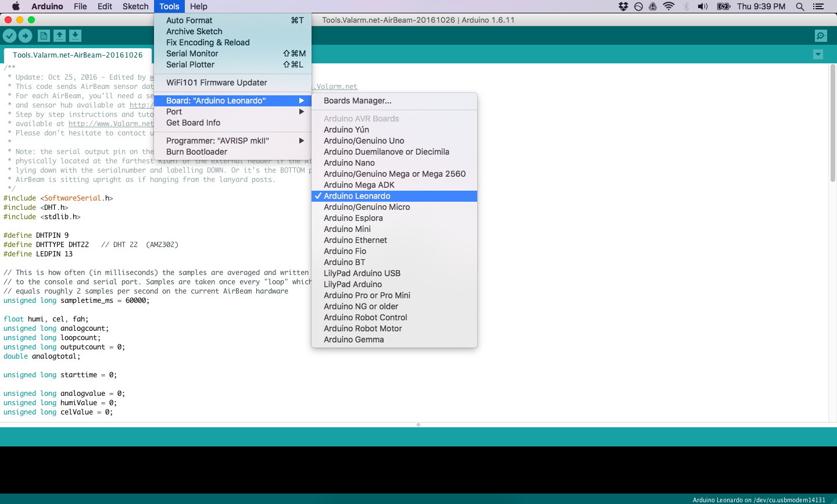
Task: Select Arduino Gemma board
Action: point(394,339)
